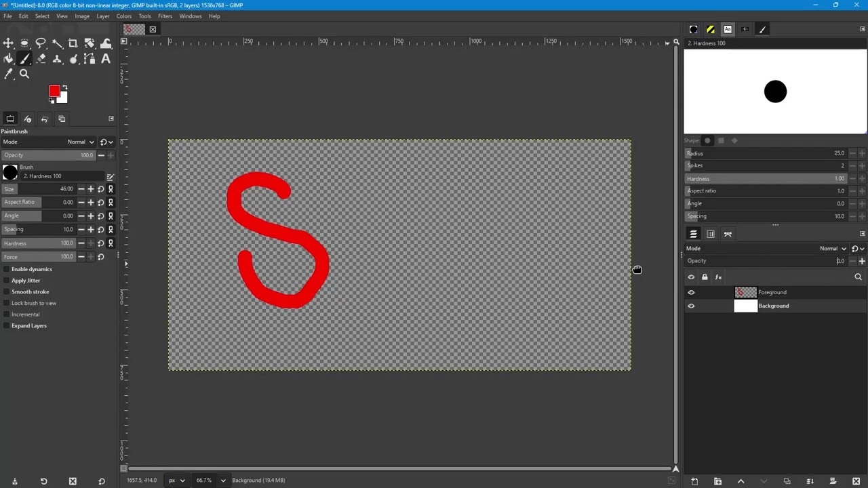Adjust the brush Hardness slider in editor

(766, 179)
